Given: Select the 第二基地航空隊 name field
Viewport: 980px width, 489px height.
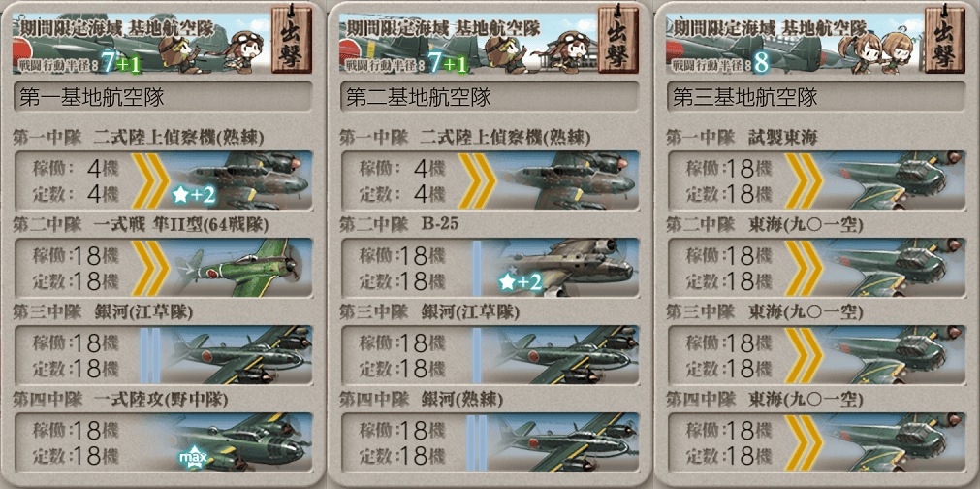Looking at the screenshot, I should tap(489, 97).
